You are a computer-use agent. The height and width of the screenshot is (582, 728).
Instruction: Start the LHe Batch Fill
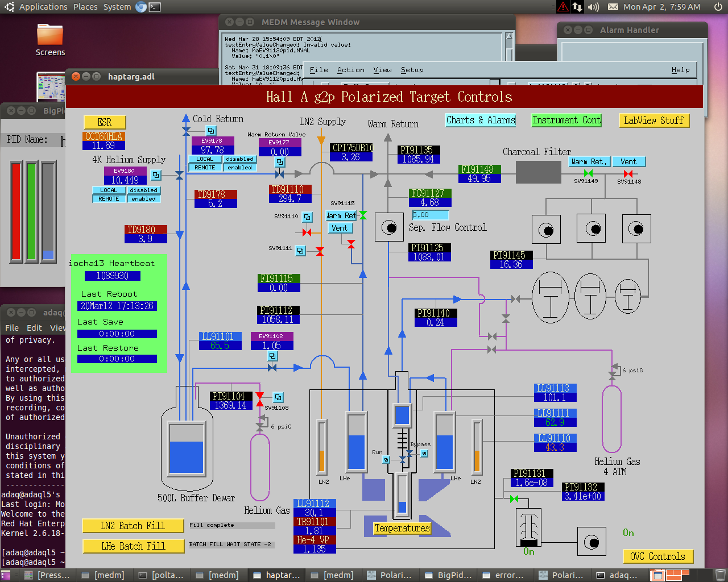click(x=133, y=546)
